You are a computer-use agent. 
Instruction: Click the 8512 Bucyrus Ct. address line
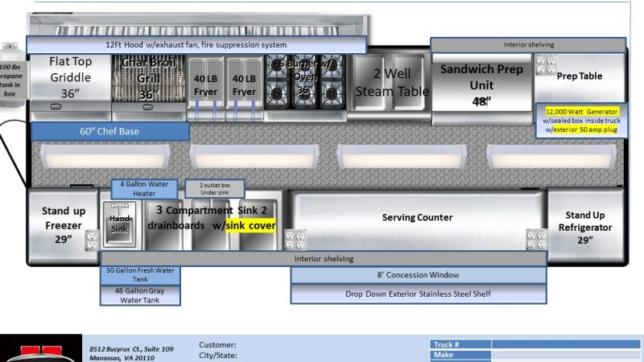131,349
